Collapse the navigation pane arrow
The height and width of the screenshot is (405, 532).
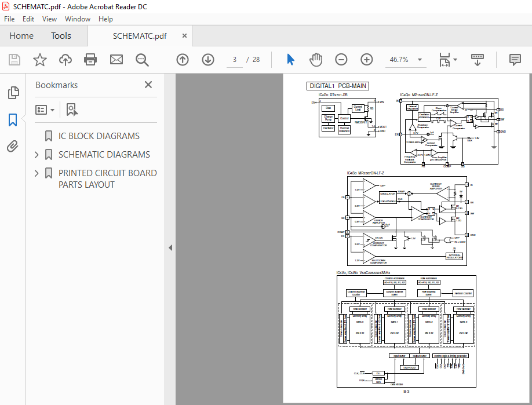pos(170,247)
